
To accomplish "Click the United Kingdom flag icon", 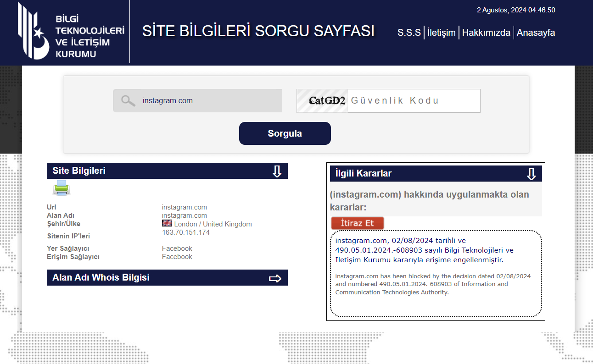I will (167, 223).
